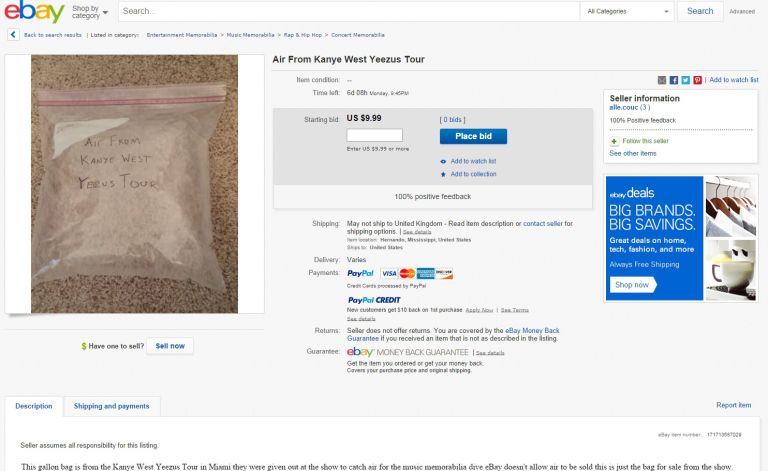Click the bid amount input field
Screen dimensions: 768x471
pyautogui.click(x=374, y=135)
